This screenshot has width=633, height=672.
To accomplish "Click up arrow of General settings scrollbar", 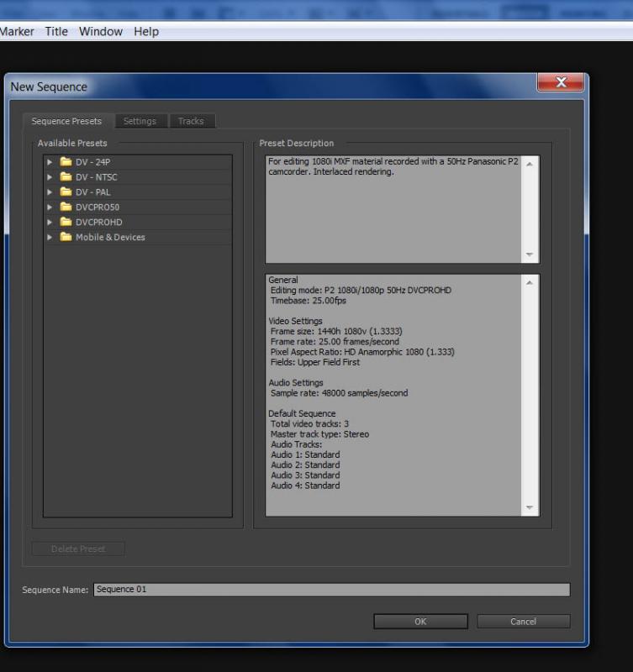I will pos(530,283).
